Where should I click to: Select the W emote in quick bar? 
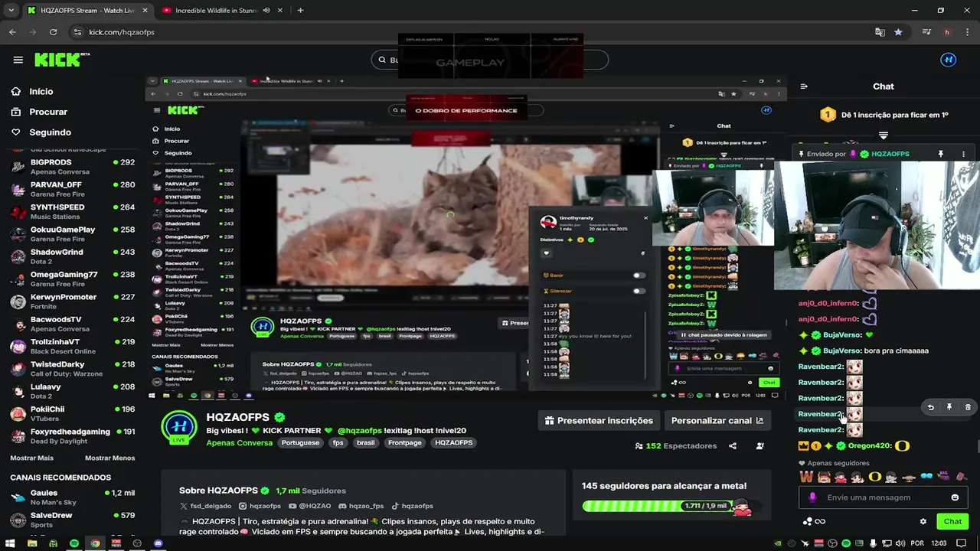coord(806,477)
